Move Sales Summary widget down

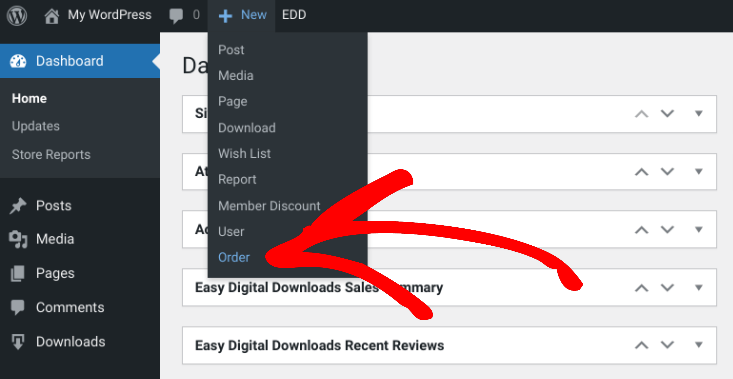(667, 287)
